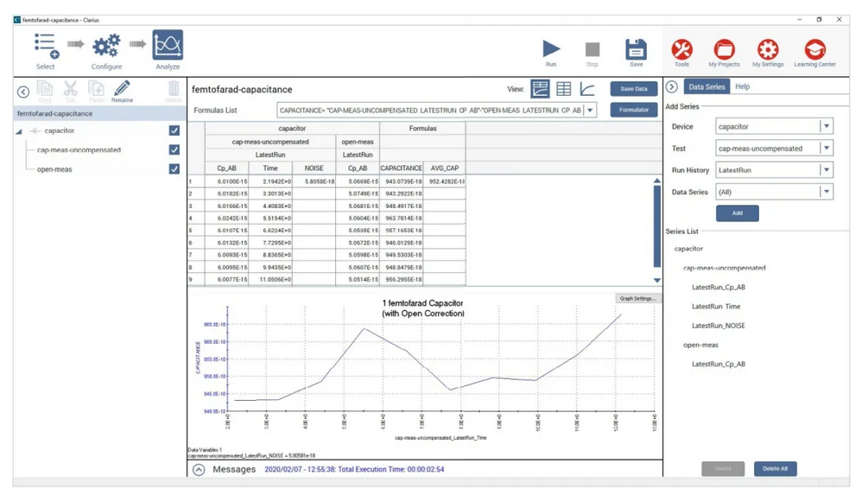This screenshot has width=868, height=501.
Task: Open the Run History dropdown
Action: pos(827,170)
